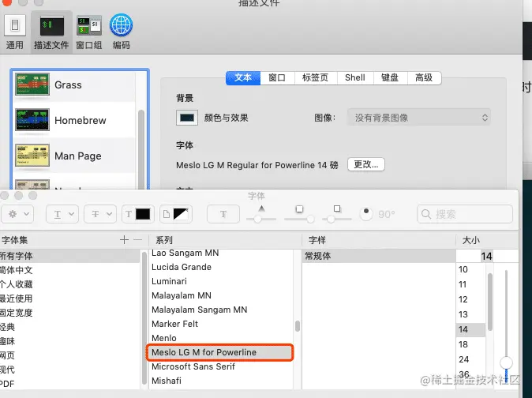Choose Malayalam Sangam MN font family
532x398 pixels.
pos(220,310)
